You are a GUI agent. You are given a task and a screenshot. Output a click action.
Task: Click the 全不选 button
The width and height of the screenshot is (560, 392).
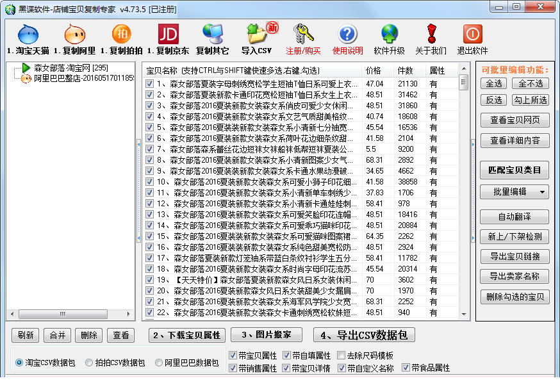[531, 83]
